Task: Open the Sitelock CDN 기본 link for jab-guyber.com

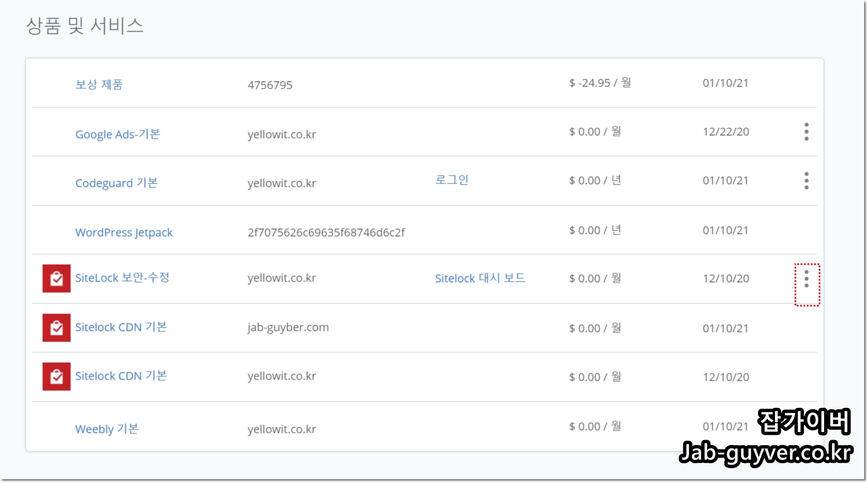Action: point(121,327)
